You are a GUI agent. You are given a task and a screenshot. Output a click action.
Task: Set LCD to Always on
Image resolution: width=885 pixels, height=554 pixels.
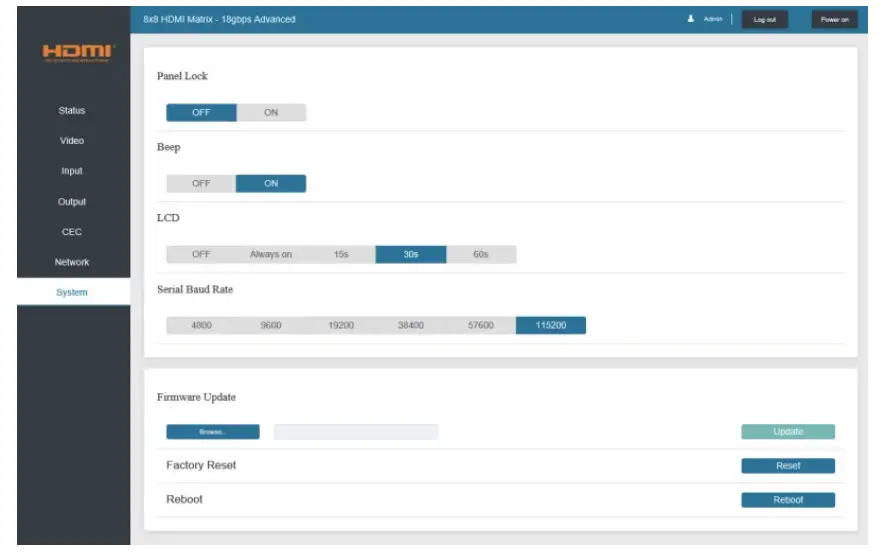[x=271, y=255]
